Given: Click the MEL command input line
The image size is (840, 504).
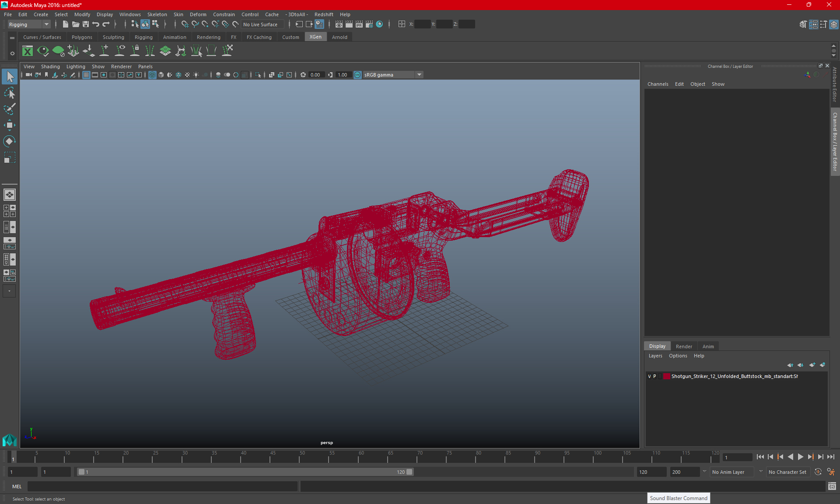Looking at the screenshot, I should 162,486.
